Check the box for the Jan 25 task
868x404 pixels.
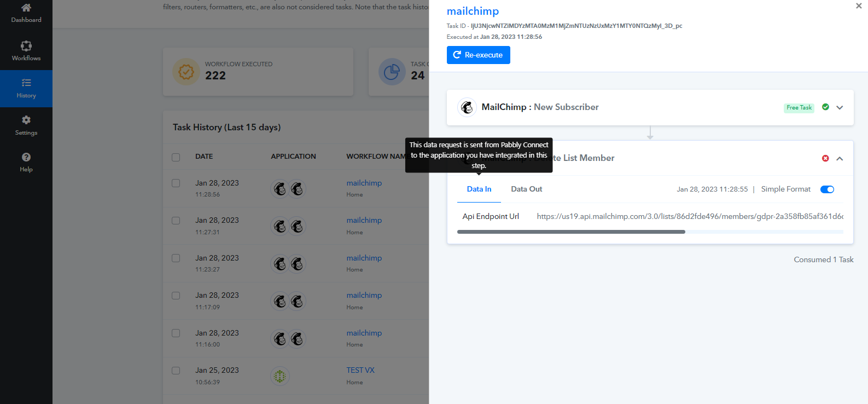(x=176, y=371)
